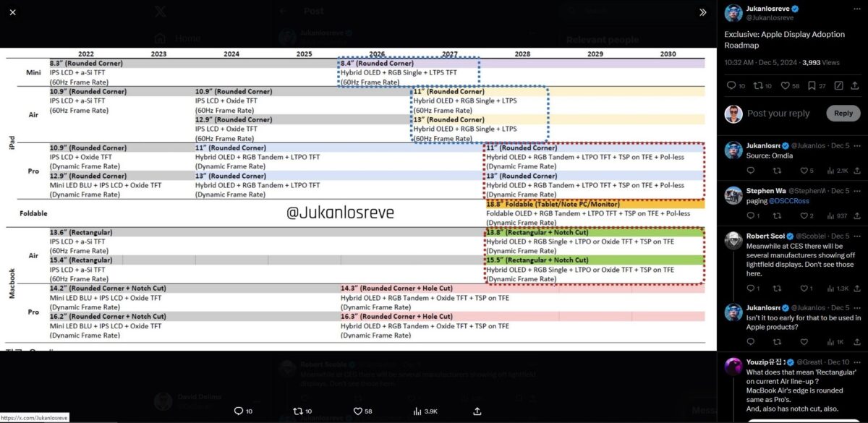Viewport: 868px width, 423px height.
Task: Collapse the side panel with double chevron
Action: point(702,12)
